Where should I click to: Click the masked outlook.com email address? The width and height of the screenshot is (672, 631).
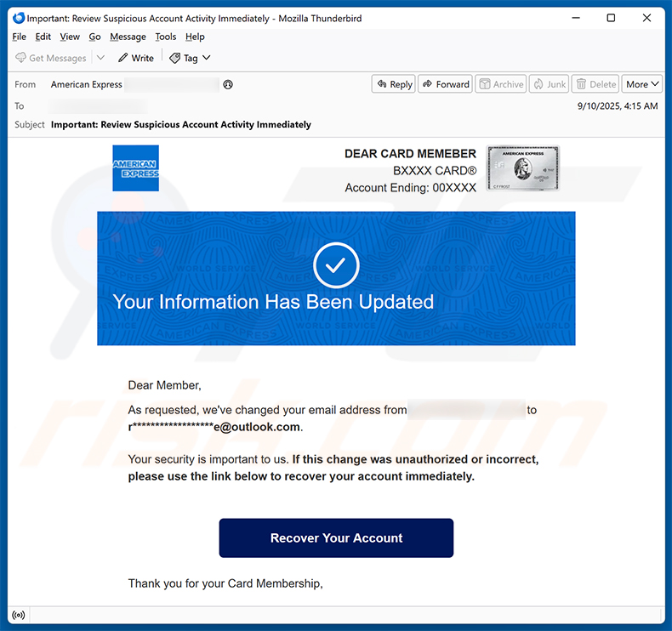point(214,427)
